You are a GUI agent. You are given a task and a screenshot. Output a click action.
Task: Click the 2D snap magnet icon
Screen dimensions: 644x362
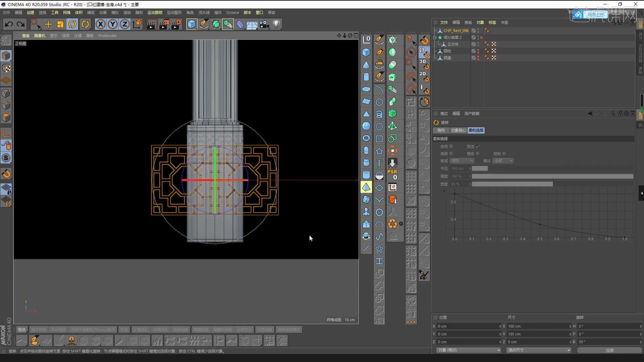pyautogui.click(x=424, y=77)
